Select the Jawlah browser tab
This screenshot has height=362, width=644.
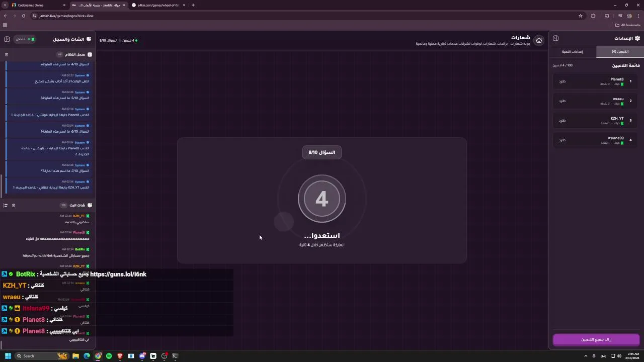point(99,5)
